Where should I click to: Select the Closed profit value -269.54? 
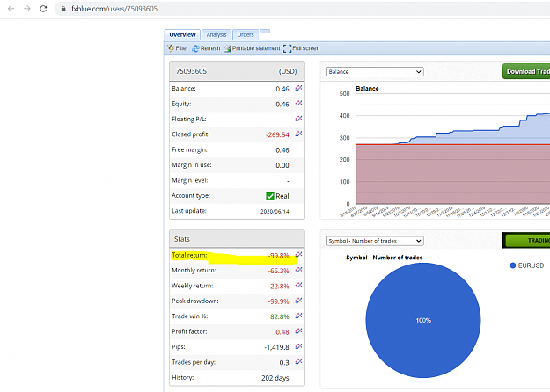click(277, 134)
